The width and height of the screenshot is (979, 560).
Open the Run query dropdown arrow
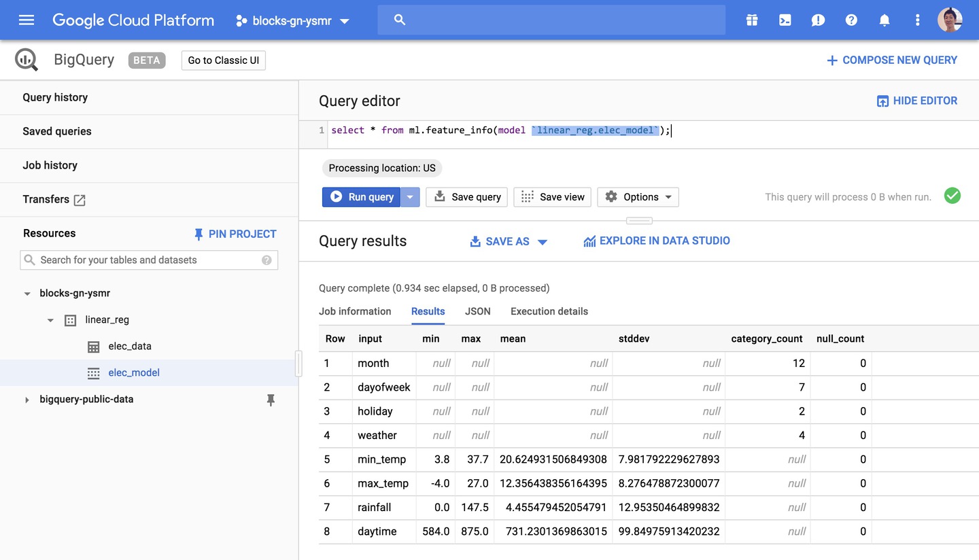pos(410,197)
